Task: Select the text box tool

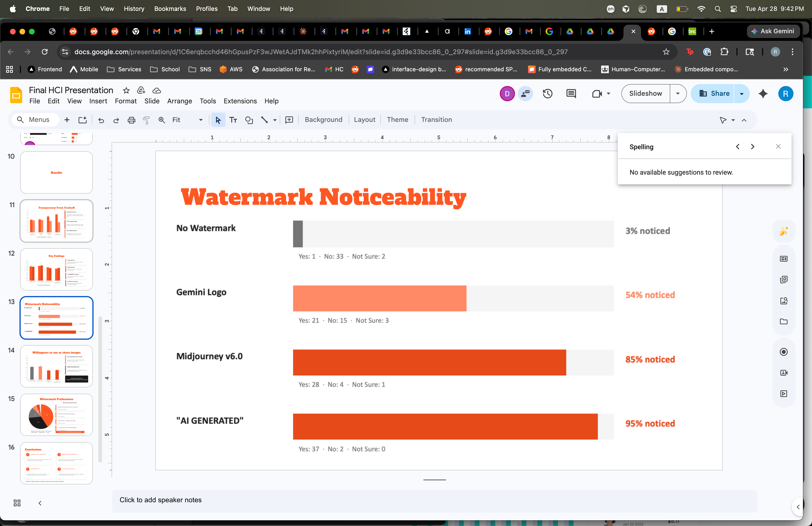Action: (x=233, y=120)
